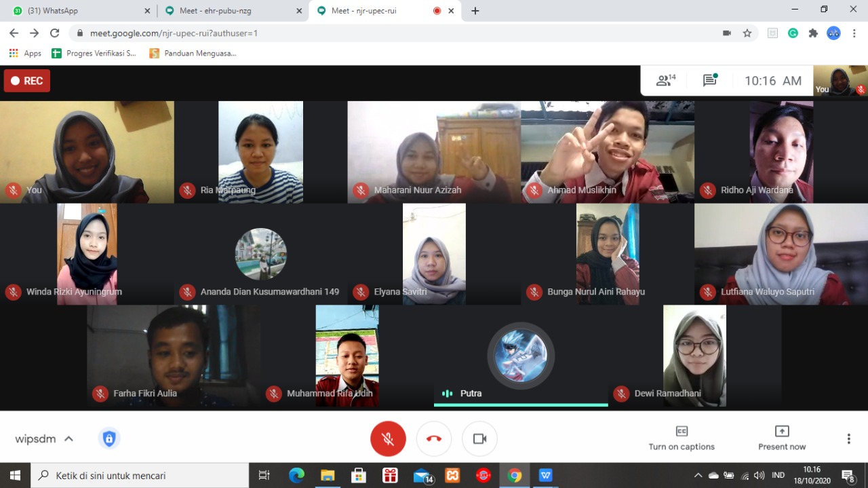
Task: Toggle the camera button
Action: tap(479, 439)
